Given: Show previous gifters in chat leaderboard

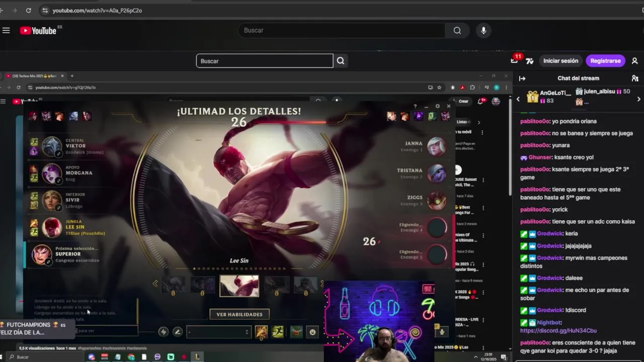Looking at the screenshot, I should (518, 99).
